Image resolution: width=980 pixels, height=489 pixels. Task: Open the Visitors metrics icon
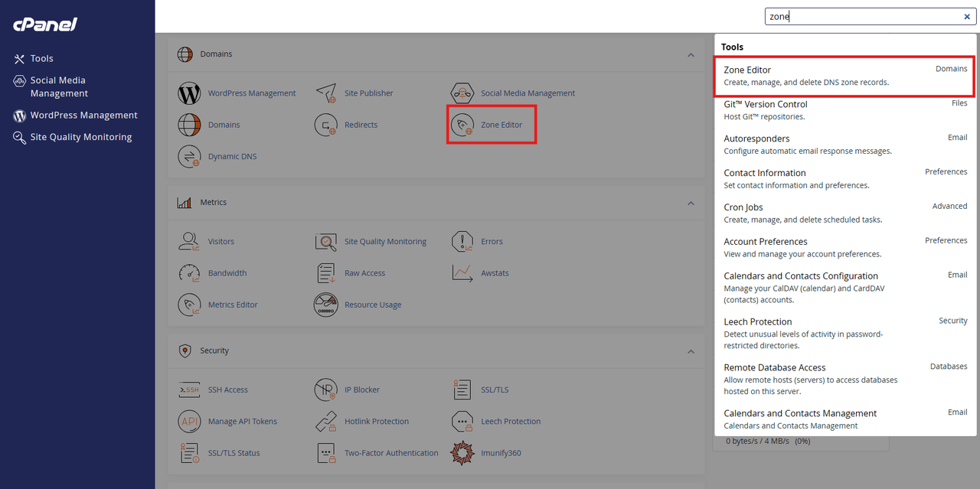[x=189, y=242]
